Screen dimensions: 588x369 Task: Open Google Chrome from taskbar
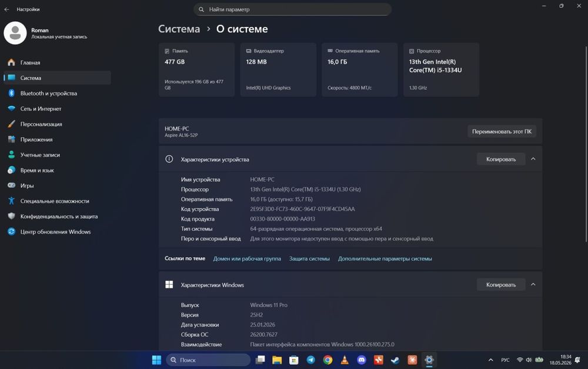328,360
